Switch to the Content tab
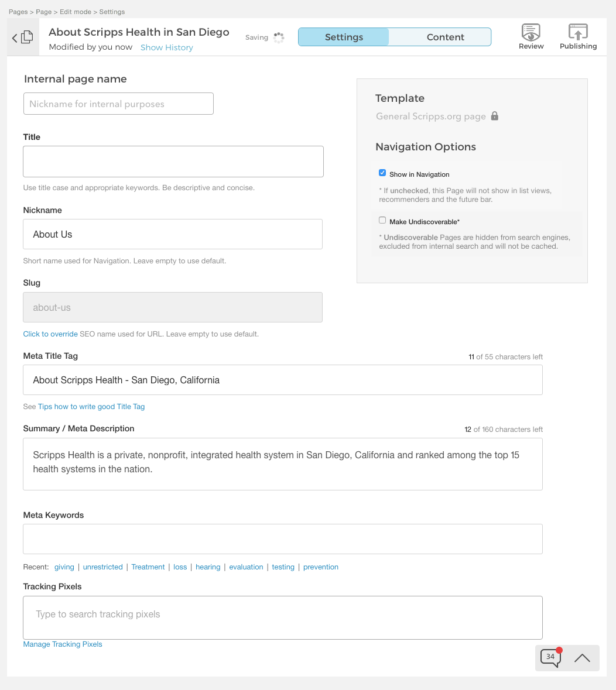 click(445, 37)
